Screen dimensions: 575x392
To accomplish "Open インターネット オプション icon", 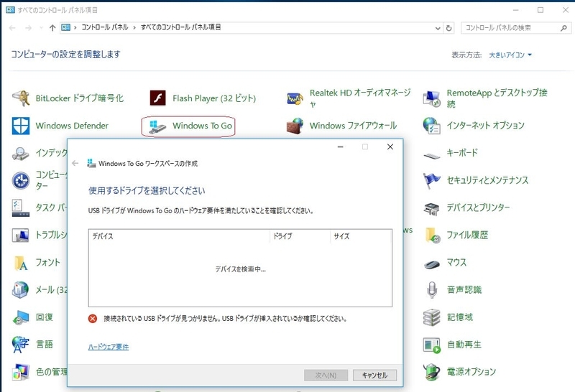I will tap(432, 126).
